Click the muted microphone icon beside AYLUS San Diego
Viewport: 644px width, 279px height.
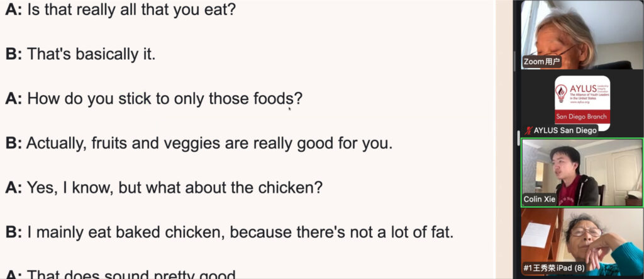tap(528, 130)
